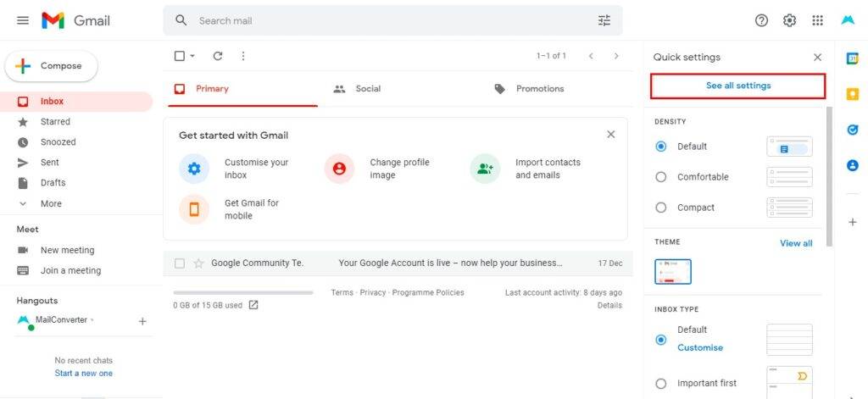
Task: Star the Google Community Team email
Action: click(x=198, y=263)
